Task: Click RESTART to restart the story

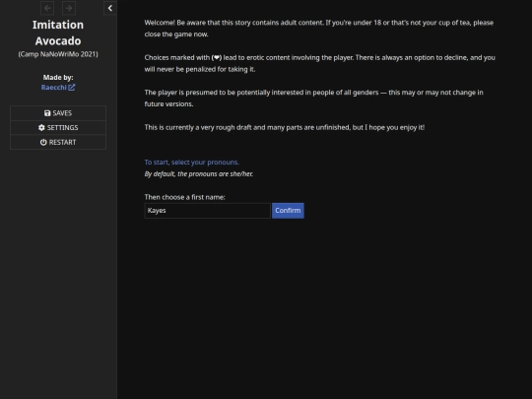Action: 58,142
